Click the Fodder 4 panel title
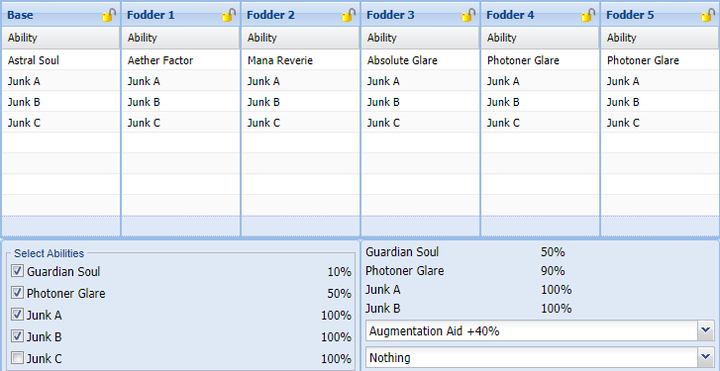 (x=510, y=15)
